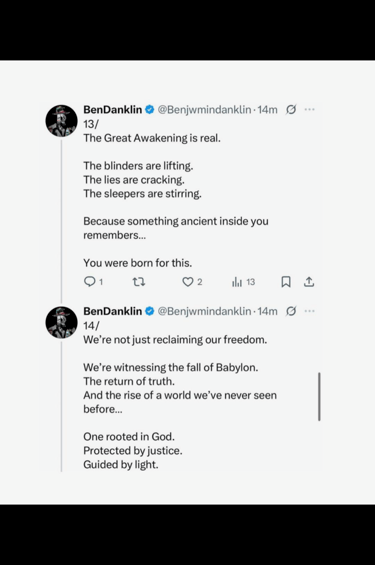View analytics icon showing 13 views

tap(237, 282)
